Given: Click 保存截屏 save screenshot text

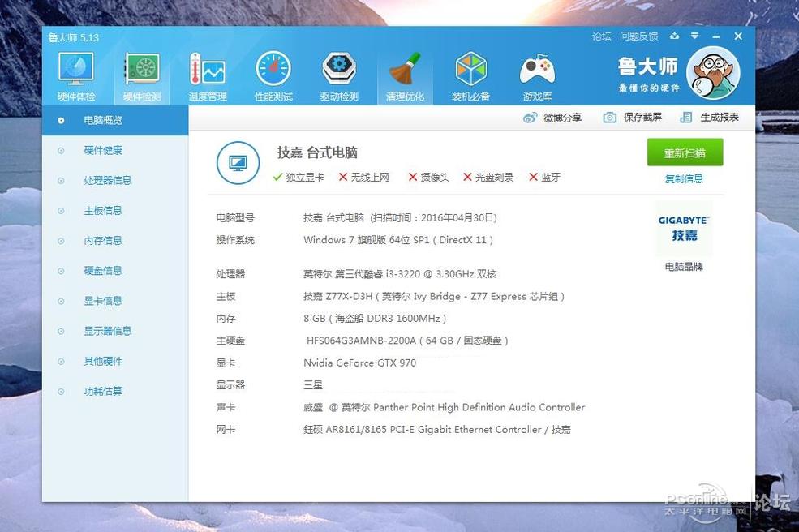Looking at the screenshot, I should click(x=642, y=118).
